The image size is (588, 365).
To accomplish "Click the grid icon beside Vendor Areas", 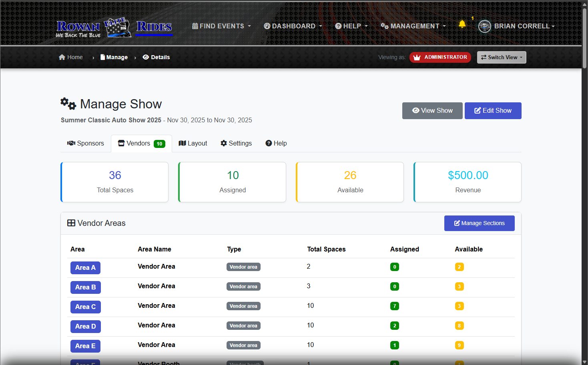I will click(x=71, y=223).
